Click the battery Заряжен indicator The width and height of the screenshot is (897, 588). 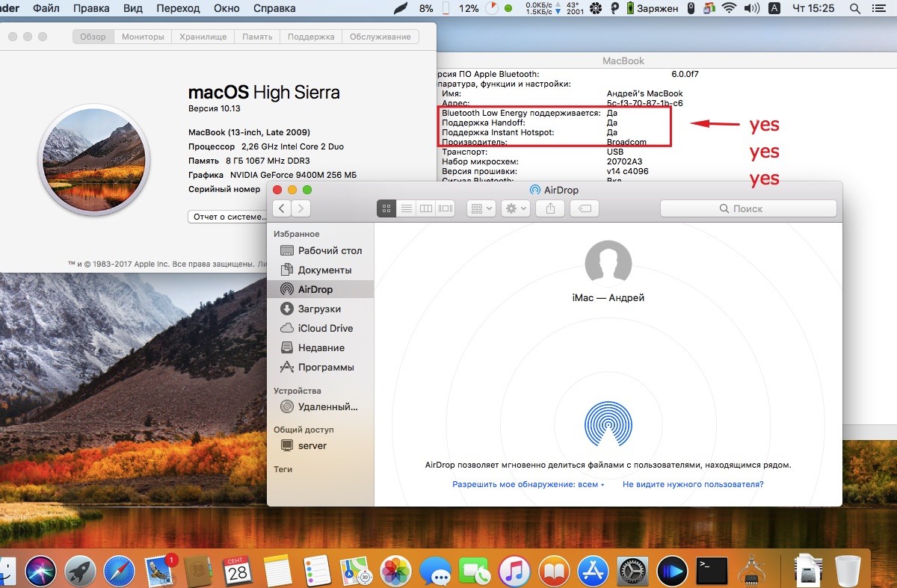[652, 9]
